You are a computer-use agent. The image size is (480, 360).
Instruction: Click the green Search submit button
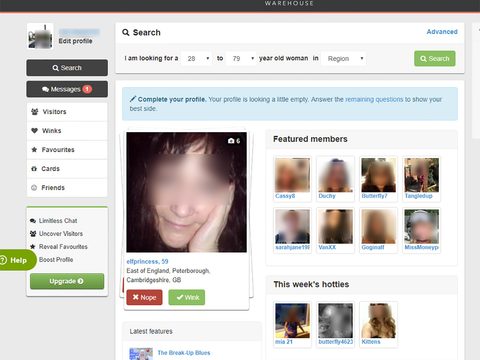435,59
